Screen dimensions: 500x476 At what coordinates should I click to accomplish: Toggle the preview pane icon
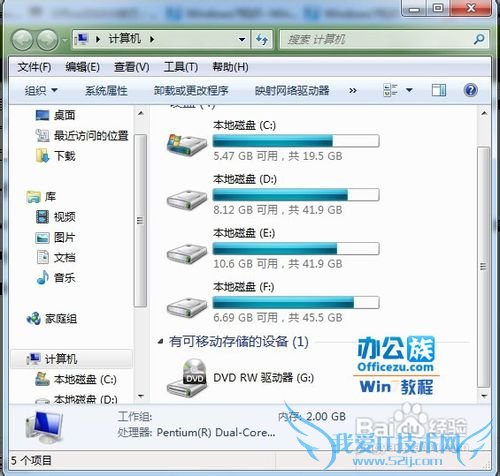pyautogui.click(x=439, y=90)
